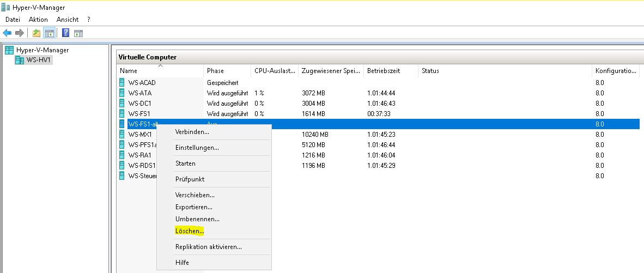Click WS-FS1 uptime 00:37:33
Screen dimensions: 644x273
[379, 113]
